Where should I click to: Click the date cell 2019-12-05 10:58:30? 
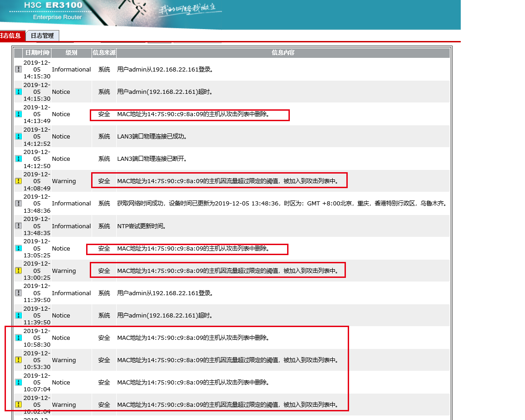pyautogui.click(x=37, y=338)
